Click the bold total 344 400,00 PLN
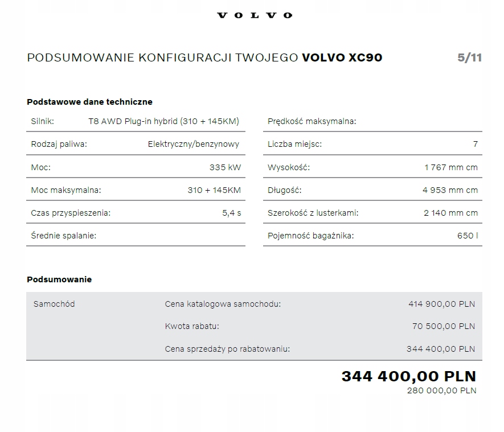The height and width of the screenshot is (432, 504). coord(408,376)
